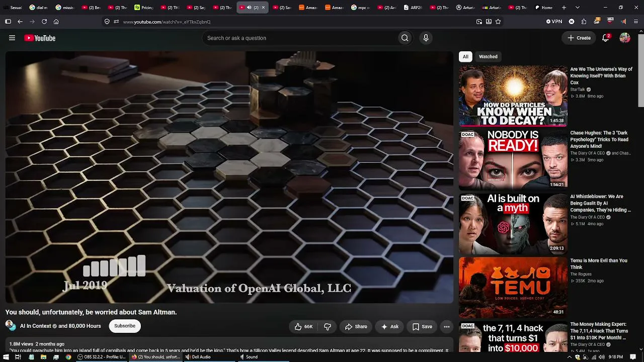The image size is (644, 362).
Task: View site information shield icon
Action: [107, 22]
